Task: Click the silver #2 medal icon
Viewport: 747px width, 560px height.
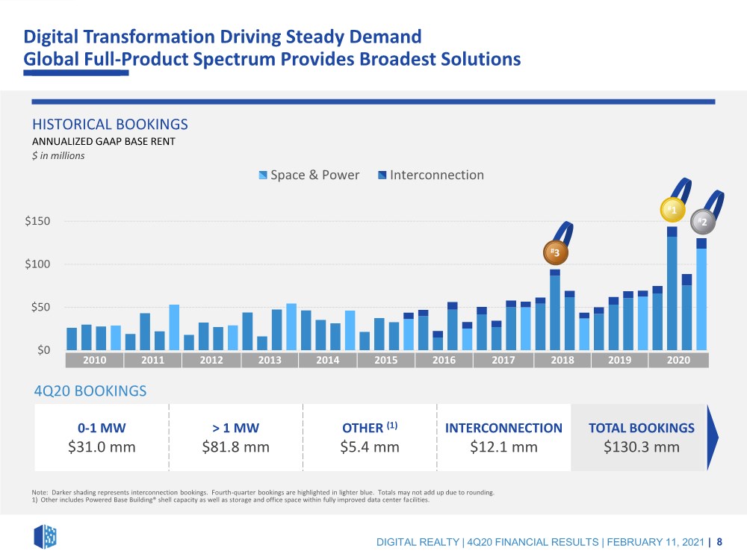Action: 703,222
